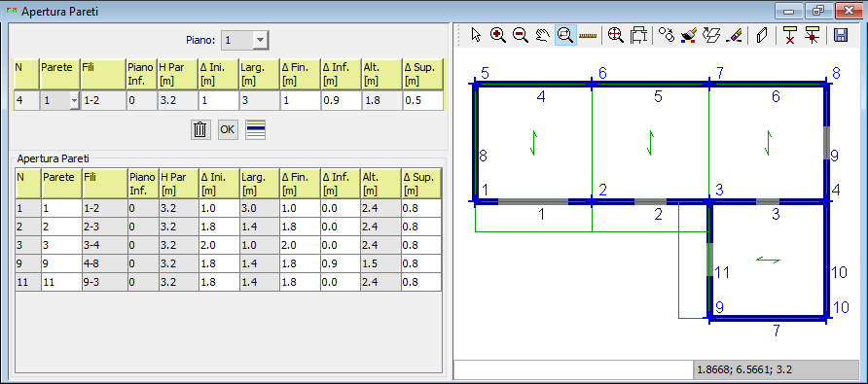Click the Δ Ini. input field with value 1
This screenshot has width=868, height=384.
tap(219, 101)
